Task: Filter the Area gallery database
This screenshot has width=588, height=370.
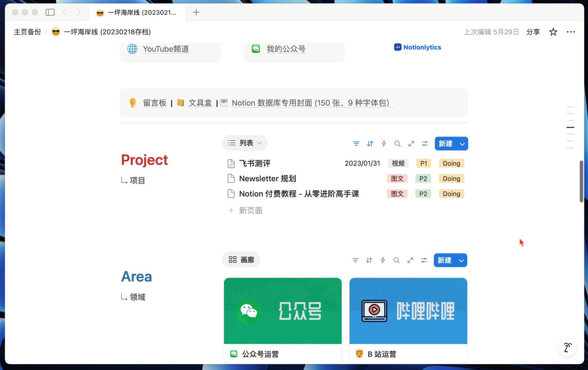Action: pyautogui.click(x=355, y=260)
